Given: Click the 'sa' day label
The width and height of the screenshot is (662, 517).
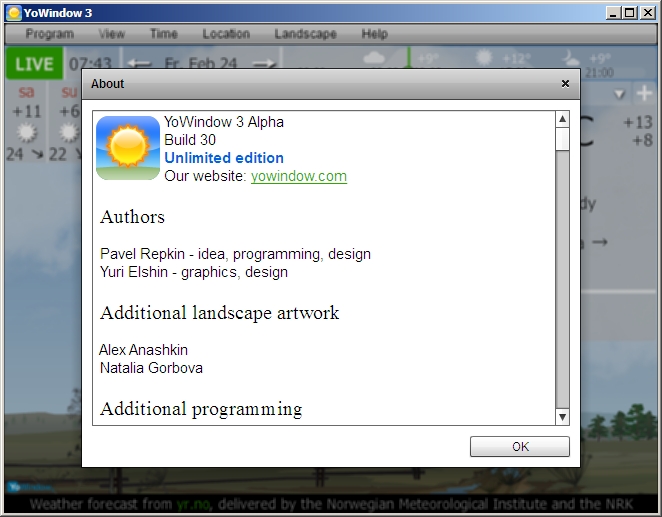Looking at the screenshot, I should 26,92.
